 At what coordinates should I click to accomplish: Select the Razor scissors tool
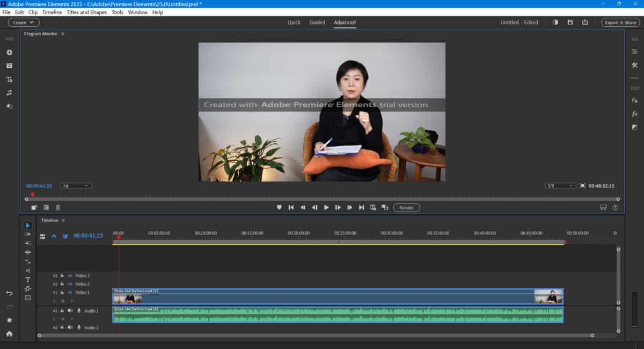point(28,271)
